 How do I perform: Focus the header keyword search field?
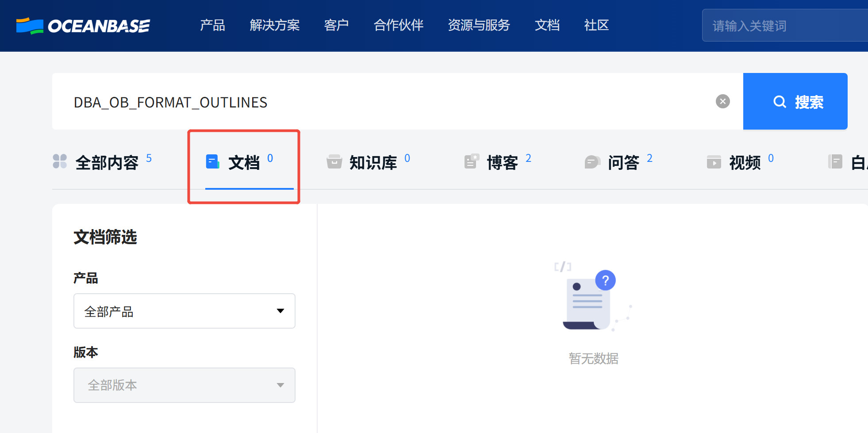[x=784, y=26]
